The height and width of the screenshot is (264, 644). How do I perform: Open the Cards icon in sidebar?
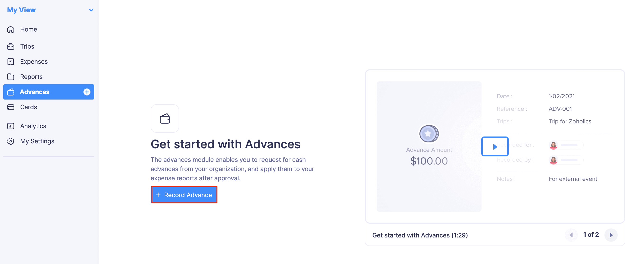pyautogui.click(x=11, y=107)
